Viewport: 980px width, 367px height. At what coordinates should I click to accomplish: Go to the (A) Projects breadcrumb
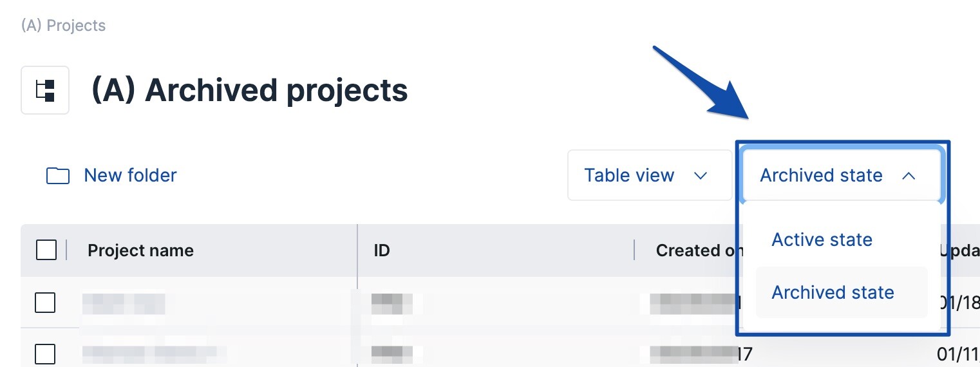click(x=63, y=26)
